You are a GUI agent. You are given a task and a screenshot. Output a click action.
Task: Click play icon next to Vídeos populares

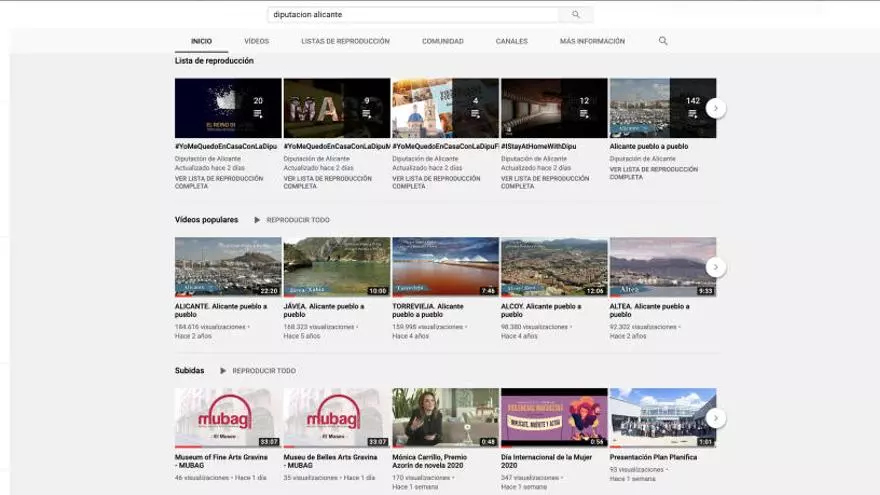pyautogui.click(x=257, y=220)
